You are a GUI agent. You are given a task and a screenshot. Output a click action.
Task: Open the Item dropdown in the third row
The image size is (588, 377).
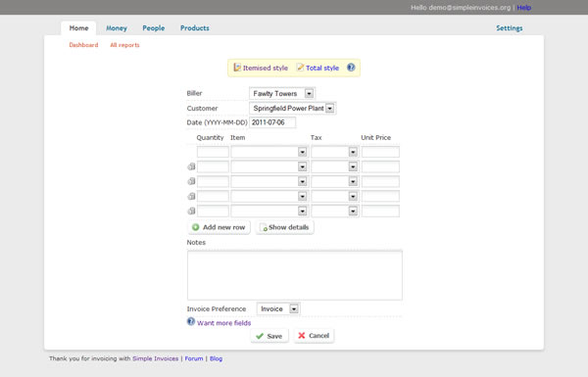269,181
